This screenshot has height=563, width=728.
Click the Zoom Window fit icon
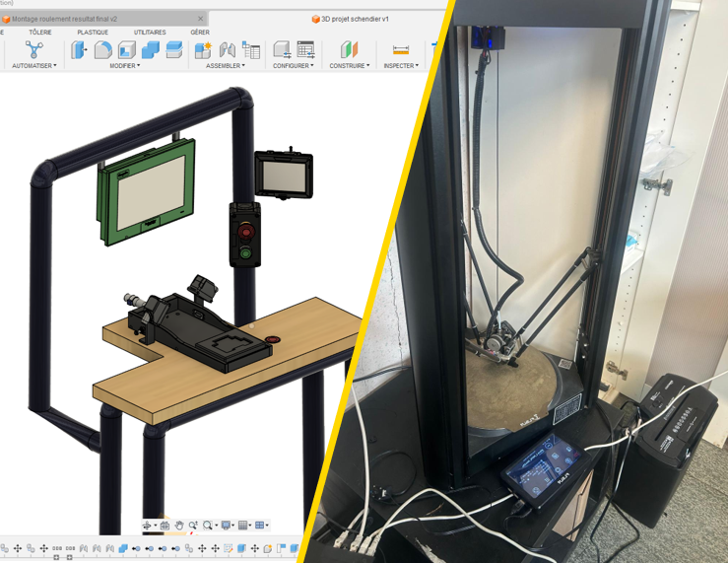208,526
